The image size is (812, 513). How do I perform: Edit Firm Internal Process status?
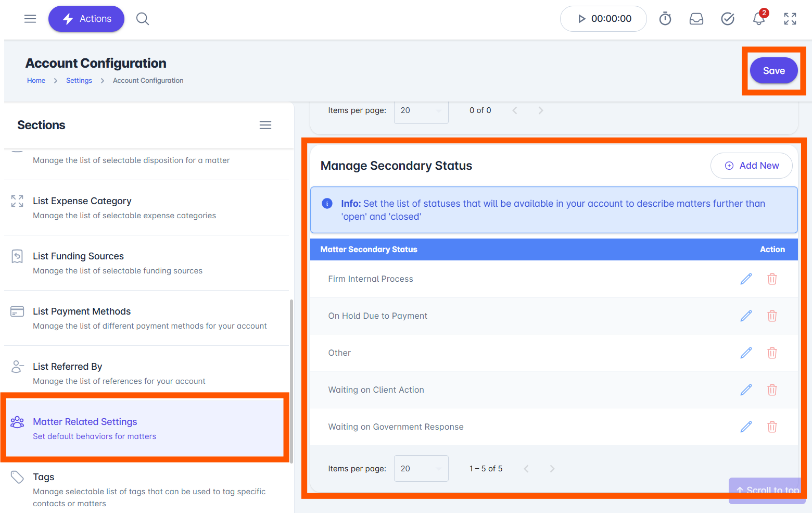[746, 279]
